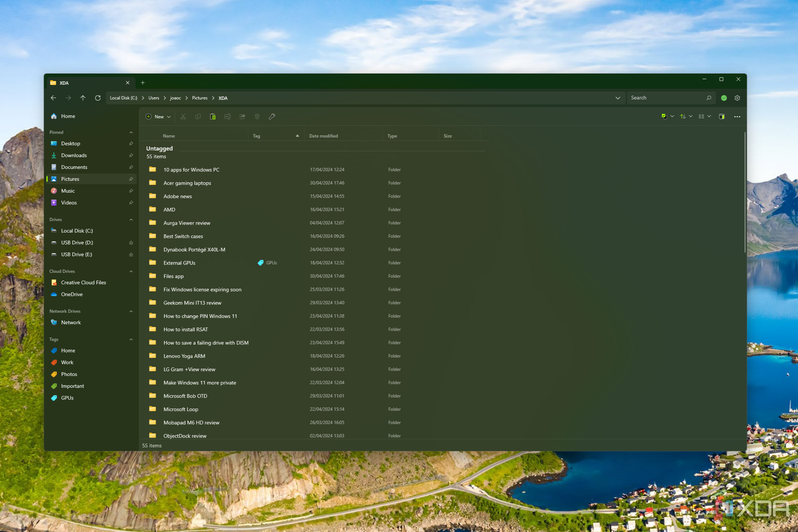Click pin icon next to Music
This screenshot has height=532, width=798.
(x=131, y=191)
